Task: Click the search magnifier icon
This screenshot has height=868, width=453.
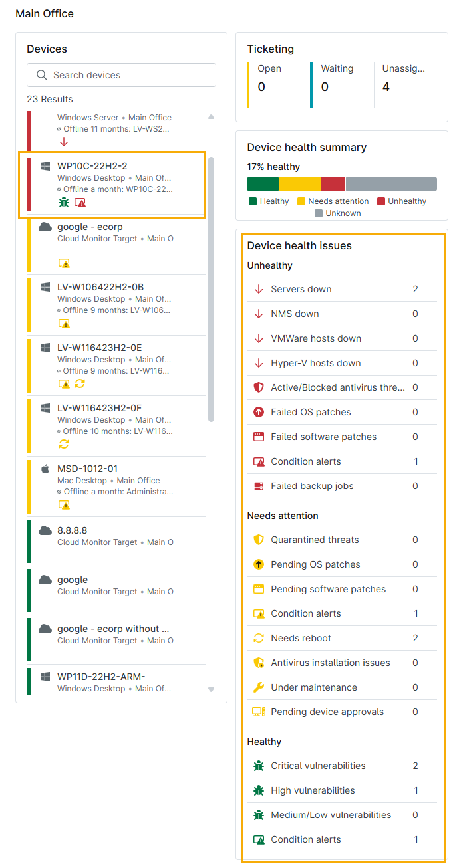Action: [42, 75]
